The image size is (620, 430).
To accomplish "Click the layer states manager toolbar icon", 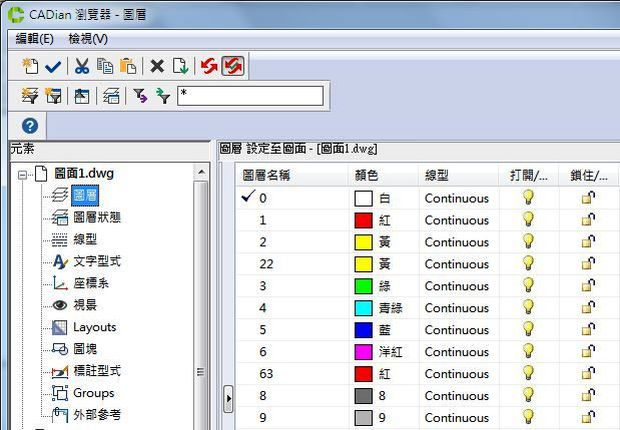I will [x=111, y=96].
